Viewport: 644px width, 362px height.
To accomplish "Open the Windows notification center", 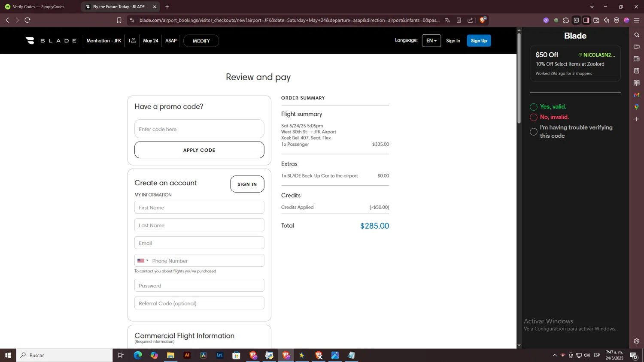I will click(634, 355).
